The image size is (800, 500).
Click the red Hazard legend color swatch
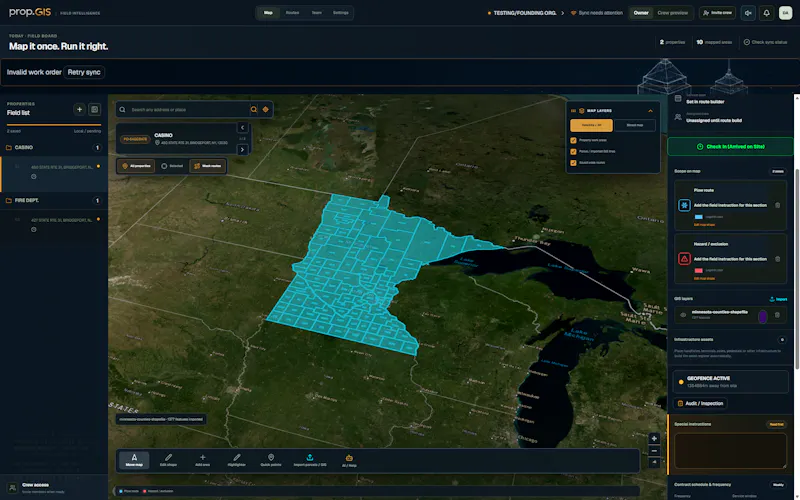(x=698, y=270)
